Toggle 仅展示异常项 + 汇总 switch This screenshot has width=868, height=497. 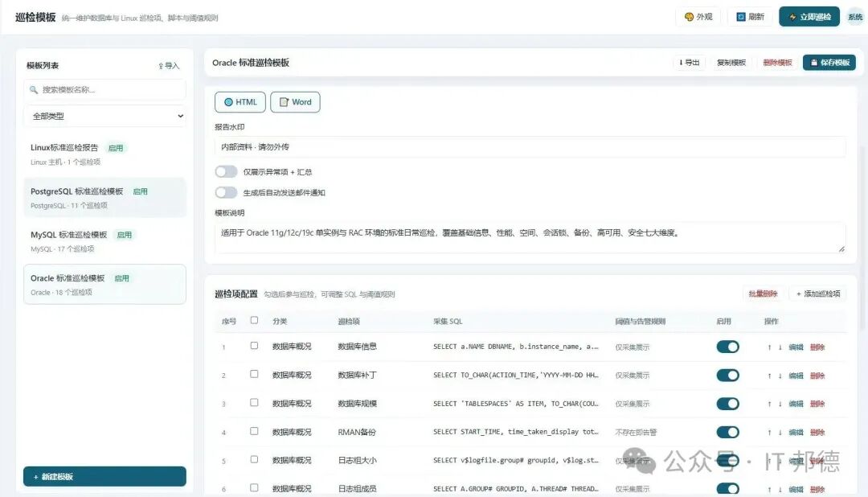(x=226, y=172)
